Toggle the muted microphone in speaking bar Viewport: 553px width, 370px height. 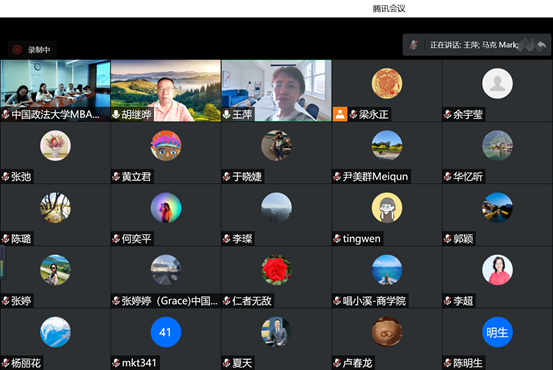pyautogui.click(x=414, y=45)
